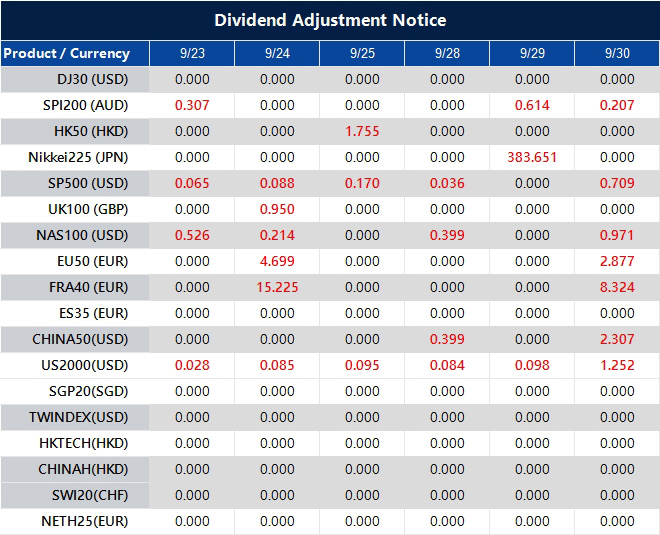Click the HKTECH(HKD) row label
The height and width of the screenshot is (535, 660).
coord(83,443)
